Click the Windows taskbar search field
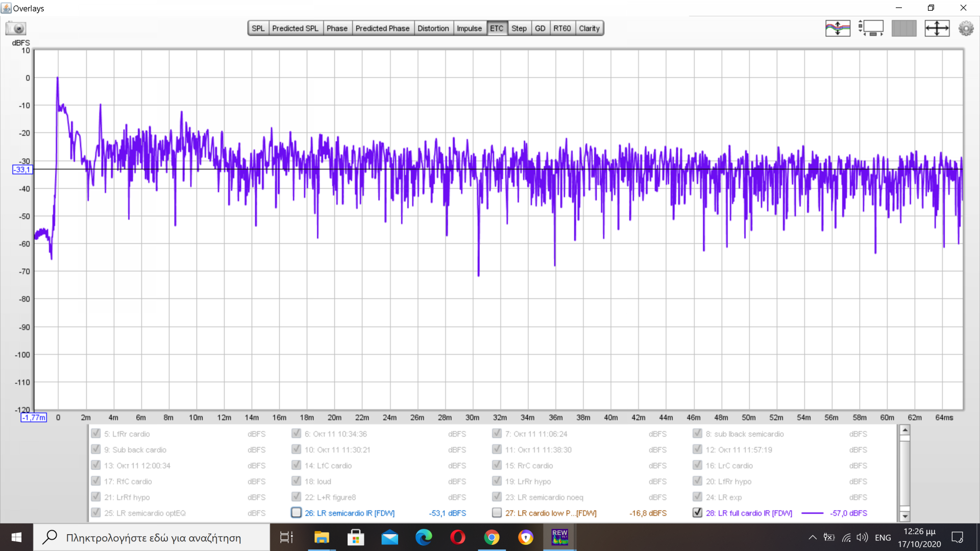 [153, 538]
